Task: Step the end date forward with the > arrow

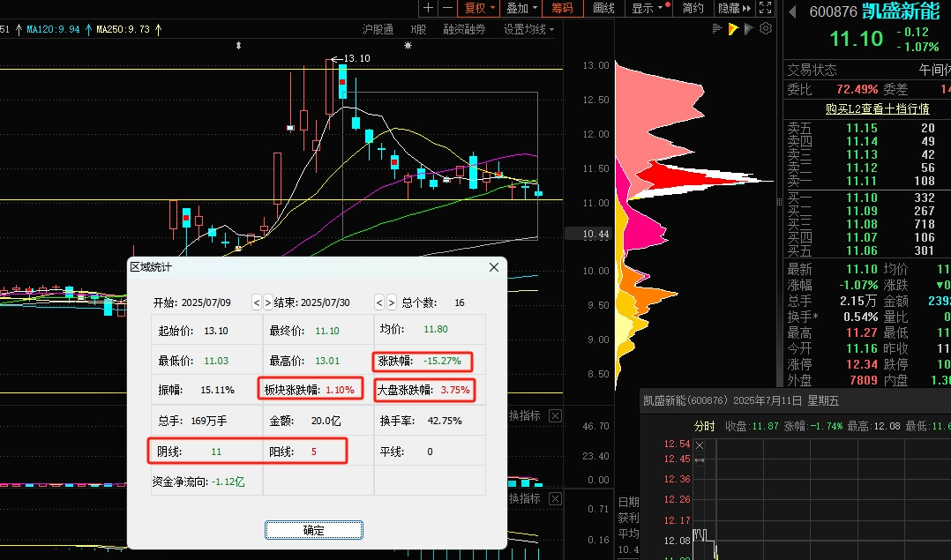Action: click(391, 302)
